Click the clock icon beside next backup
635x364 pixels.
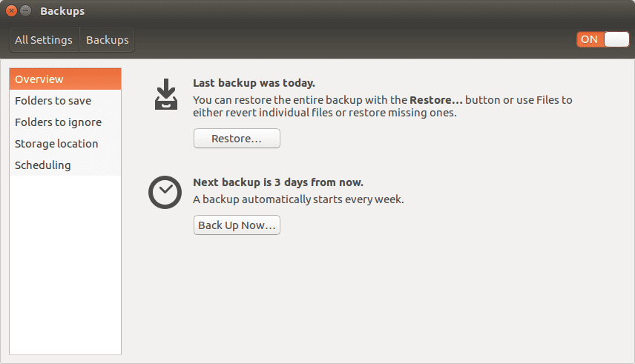tap(164, 192)
